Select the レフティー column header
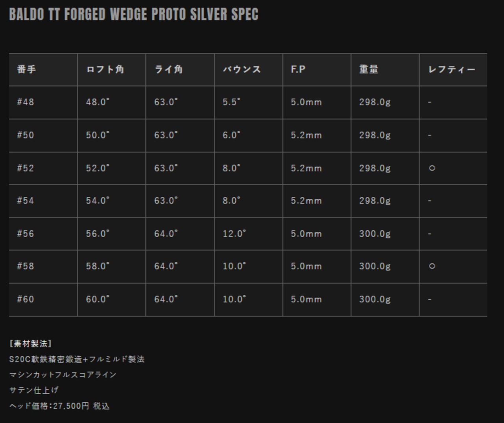The image size is (504, 423). pyautogui.click(x=452, y=70)
